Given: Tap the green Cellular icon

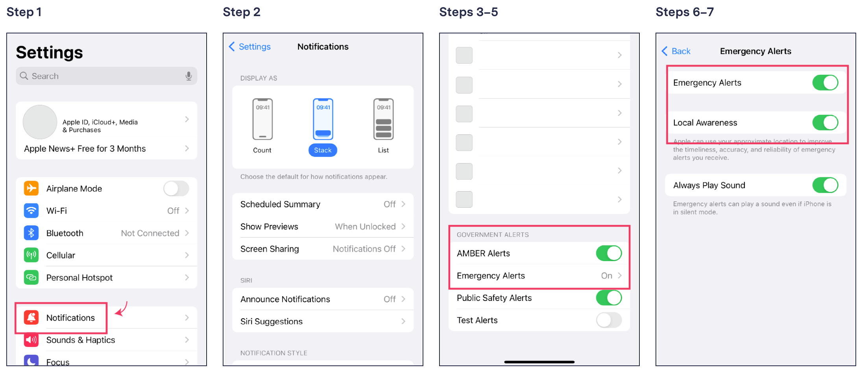Looking at the screenshot, I should tap(31, 255).
